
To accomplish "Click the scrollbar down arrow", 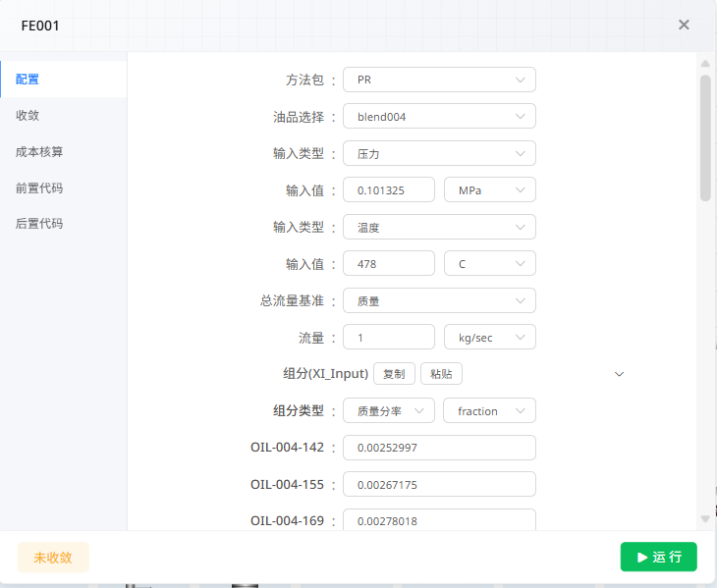I will coord(705,519).
